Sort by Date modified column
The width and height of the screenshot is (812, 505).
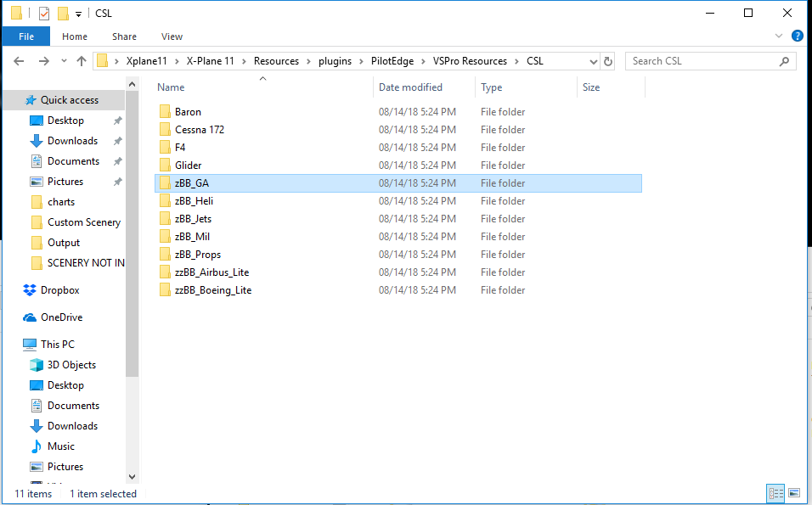point(410,87)
